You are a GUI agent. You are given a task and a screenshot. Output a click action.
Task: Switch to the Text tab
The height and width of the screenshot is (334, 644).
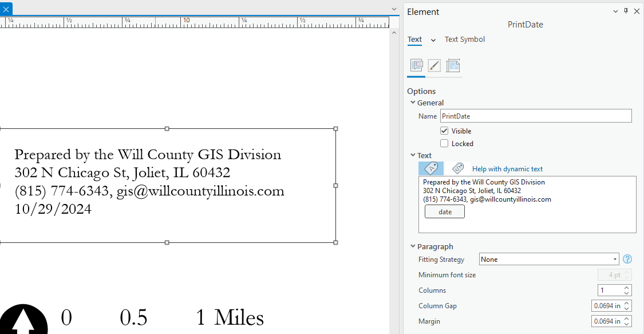(x=414, y=40)
